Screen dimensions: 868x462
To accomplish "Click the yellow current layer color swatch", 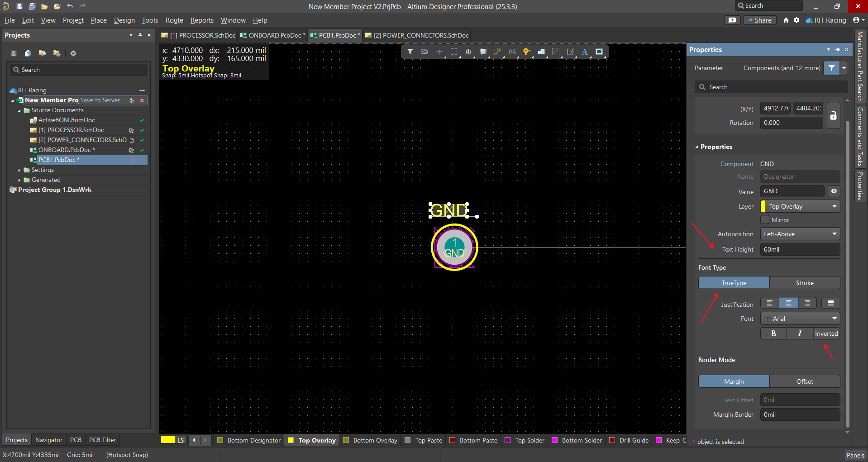I will pos(168,440).
